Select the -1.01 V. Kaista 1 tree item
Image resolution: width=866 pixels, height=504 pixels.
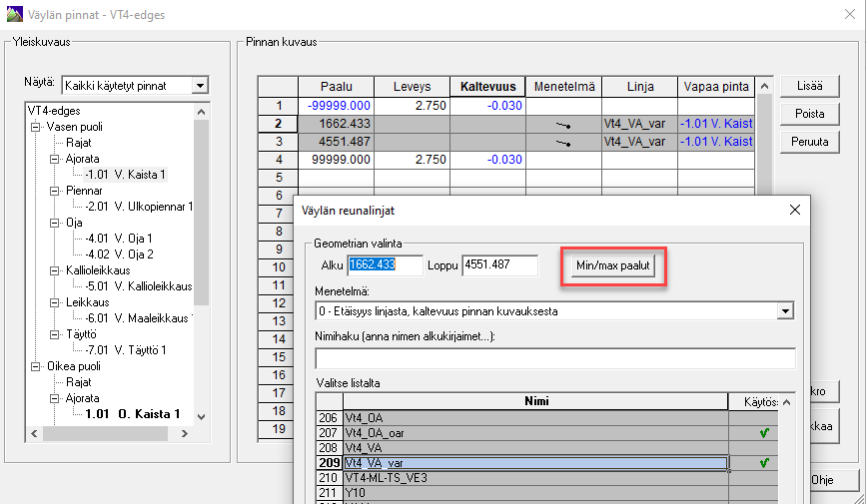[126, 175]
